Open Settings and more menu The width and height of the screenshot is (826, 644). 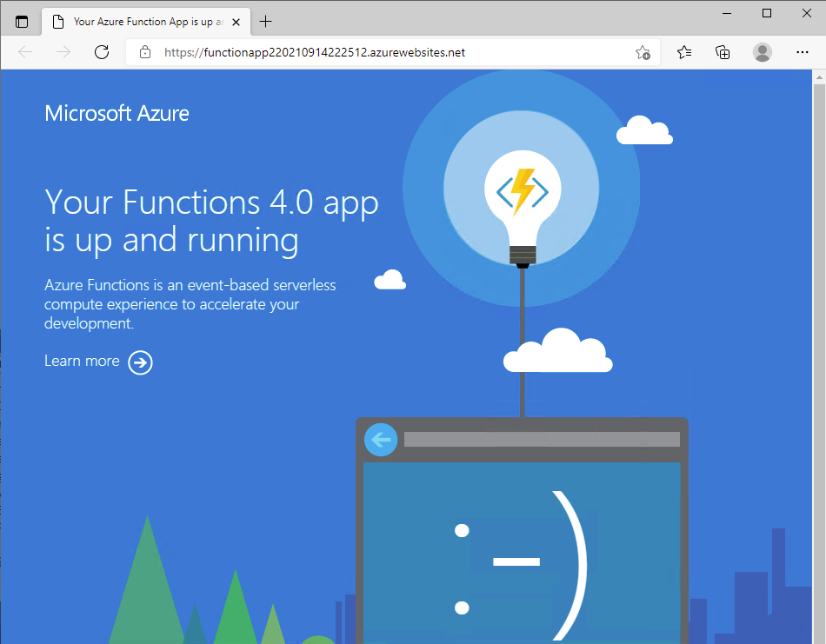click(x=803, y=52)
